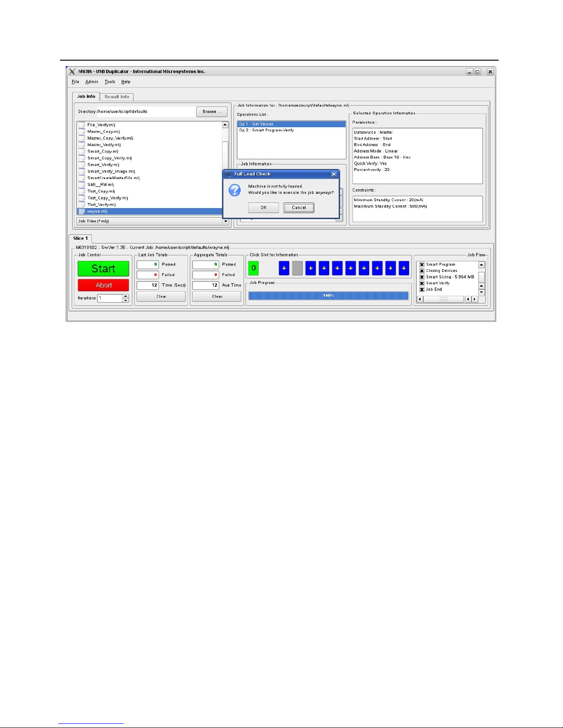Click the file icon beside File_Verify.mlj

point(82,125)
